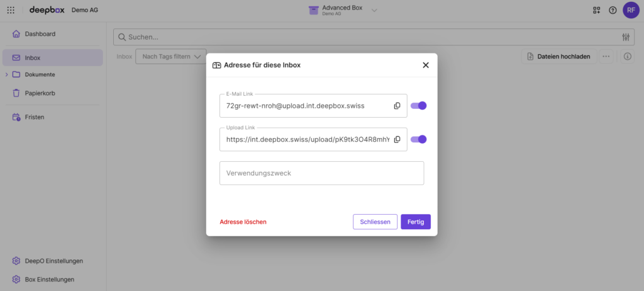Disable the Upload Link toggle
The height and width of the screenshot is (291, 644).
(x=418, y=140)
